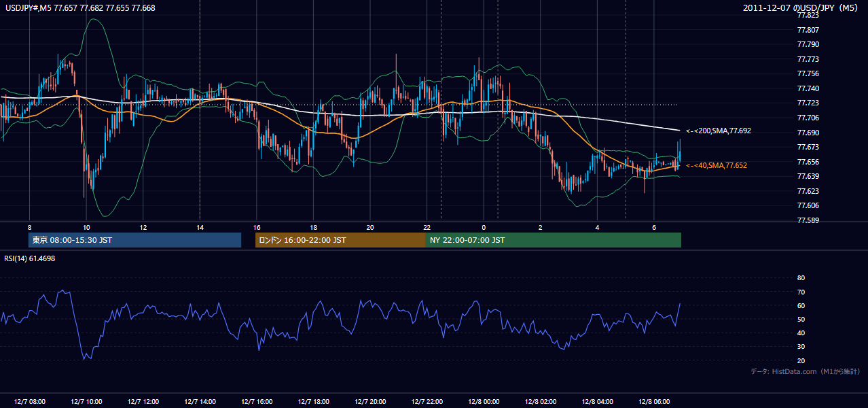Click the RSI 60 level label
The height and width of the screenshot is (408, 868).
pyautogui.click(x=801, y=305)
